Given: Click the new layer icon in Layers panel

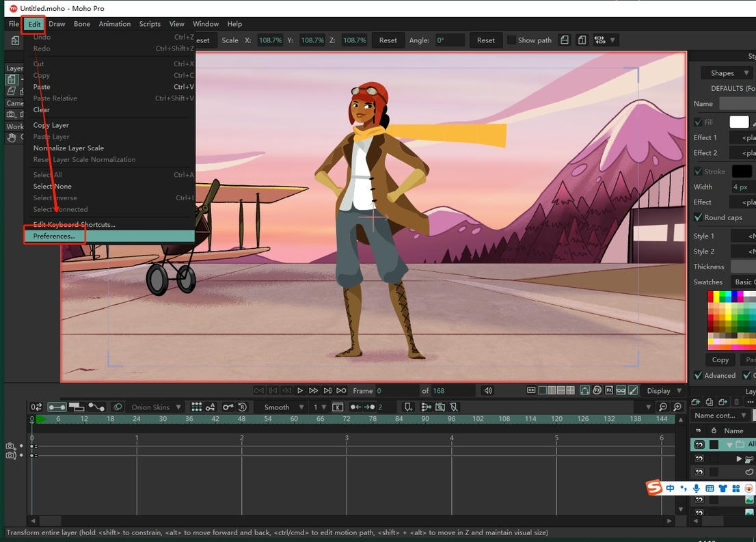Looking at the screenshot, I should 697,402.
